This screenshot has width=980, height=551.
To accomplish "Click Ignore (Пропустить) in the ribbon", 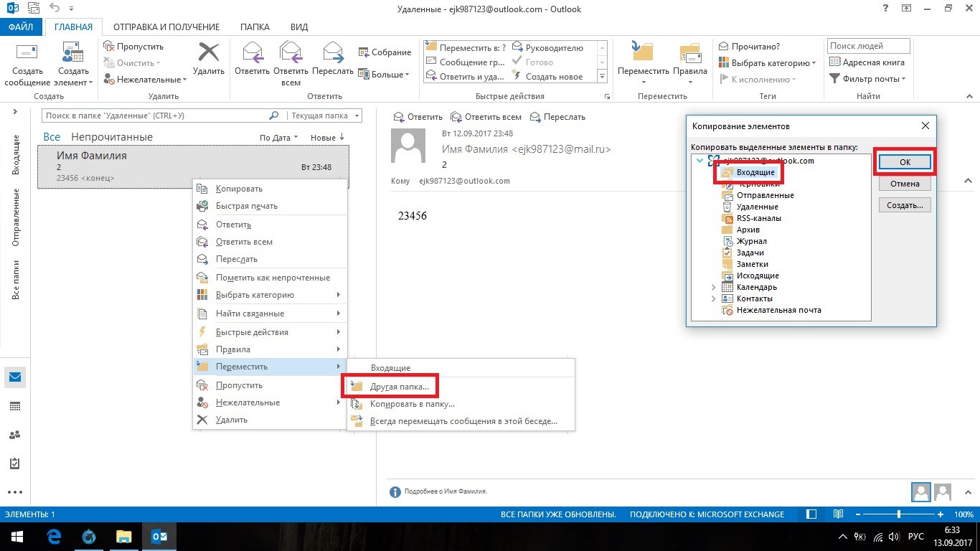I will (133, 47).
